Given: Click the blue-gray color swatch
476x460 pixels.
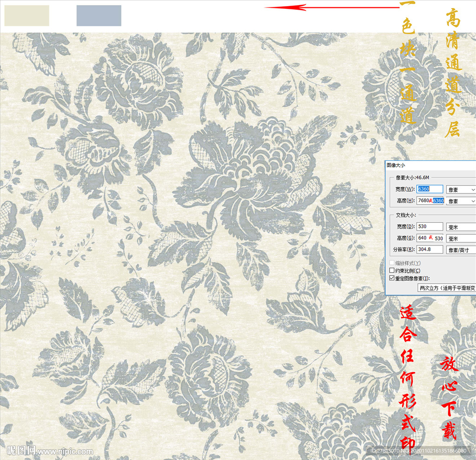Looking at the screenshot, I should [x=99, y=15].
